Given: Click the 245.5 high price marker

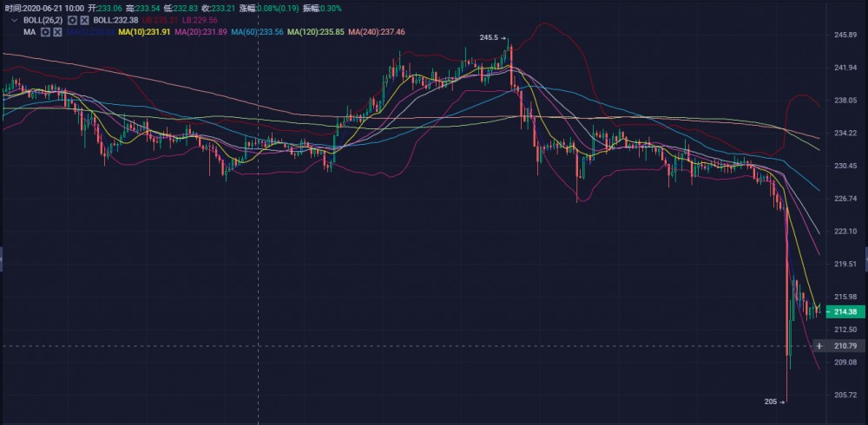Looking at the screenshot, I should (x=489, y=37).
